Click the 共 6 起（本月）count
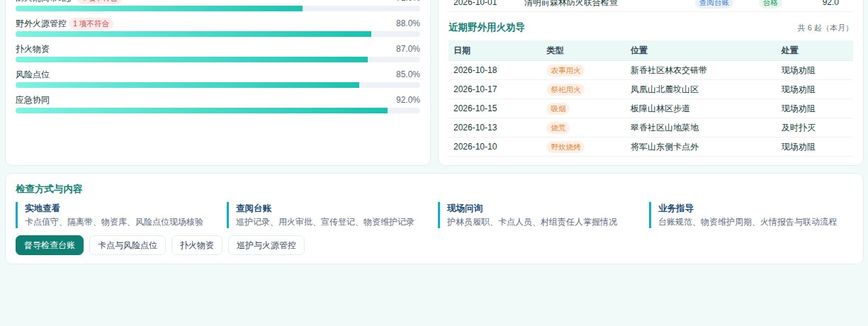The height and width of the screenshot is (326, 868). [825, 28]
